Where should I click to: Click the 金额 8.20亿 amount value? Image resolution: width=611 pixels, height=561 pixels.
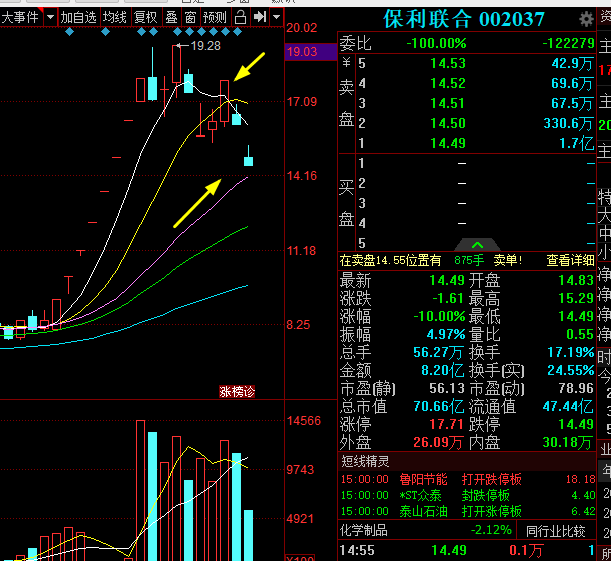click(x=443, y=370)
